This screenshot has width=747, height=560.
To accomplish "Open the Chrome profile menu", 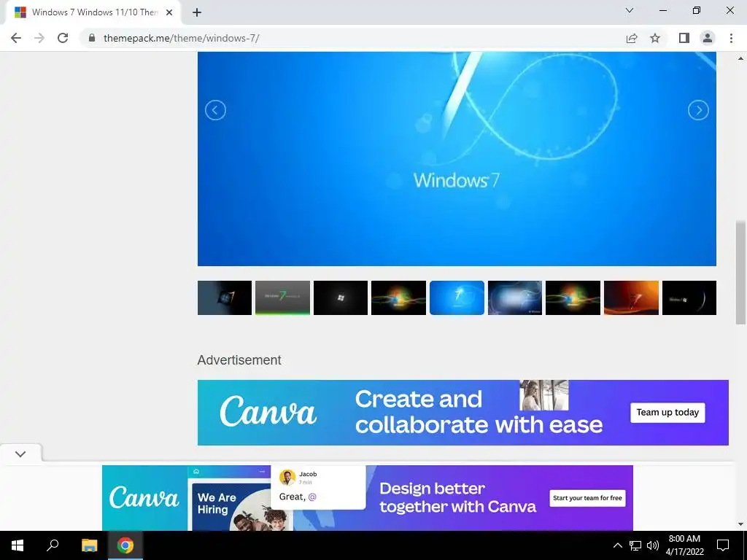I will (x=708, y=38).
